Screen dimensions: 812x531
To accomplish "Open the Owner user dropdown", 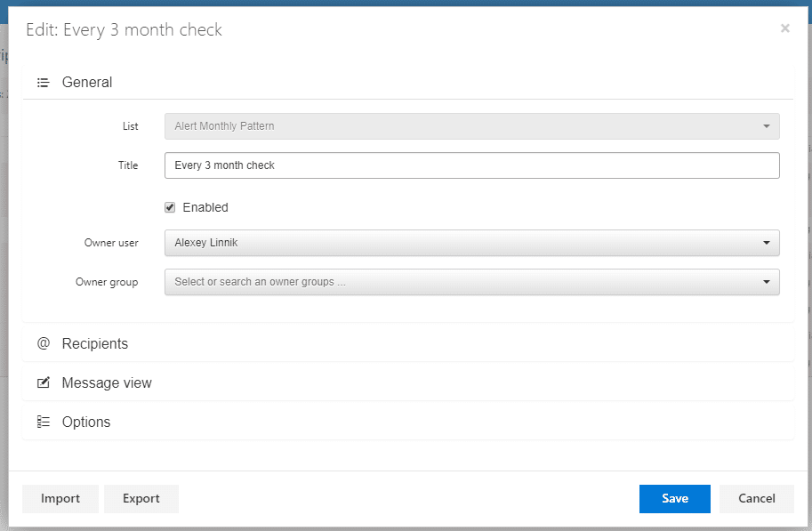I will (x=471, y=243).
